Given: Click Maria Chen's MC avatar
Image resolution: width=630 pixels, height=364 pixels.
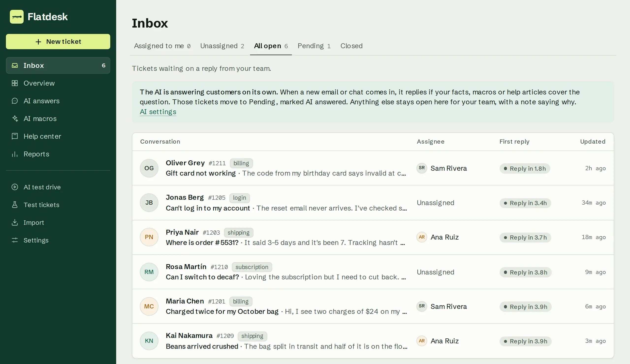Looking at the screenshot, I should (x=149, y=306).
